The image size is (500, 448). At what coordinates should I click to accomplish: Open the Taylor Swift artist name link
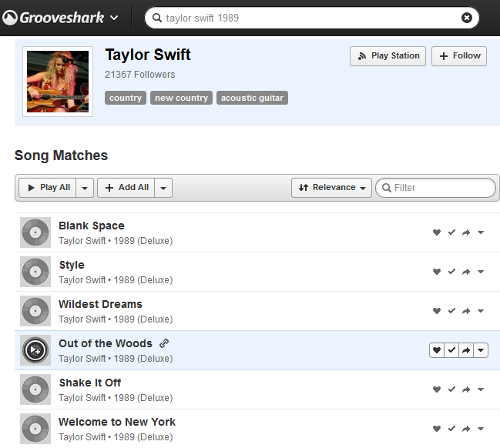tap(148, 55)
